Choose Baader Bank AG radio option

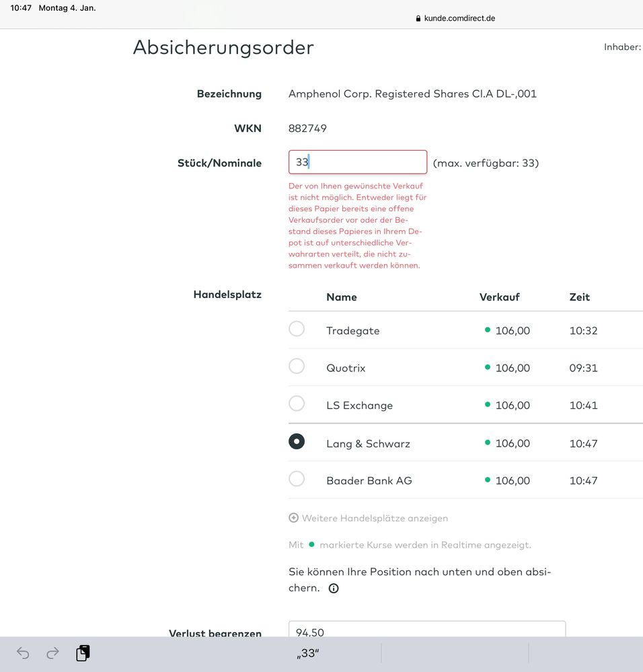click(x=297, y=479)
